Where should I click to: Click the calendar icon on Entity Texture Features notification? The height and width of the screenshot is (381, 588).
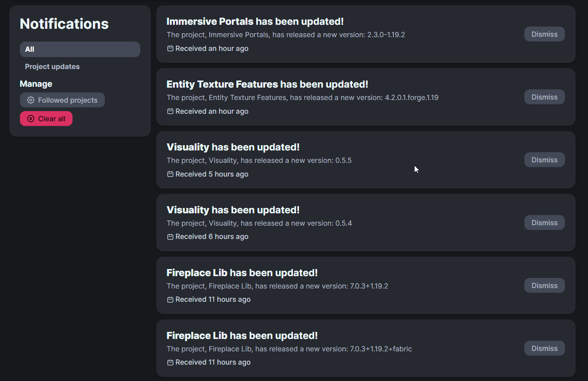pyautogui.click(x=170, y=111)
